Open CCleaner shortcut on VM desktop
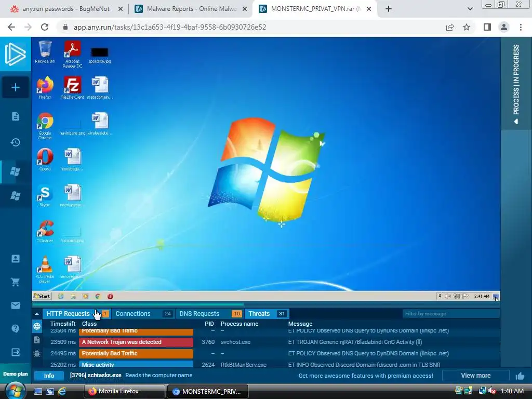 [45, 231]
